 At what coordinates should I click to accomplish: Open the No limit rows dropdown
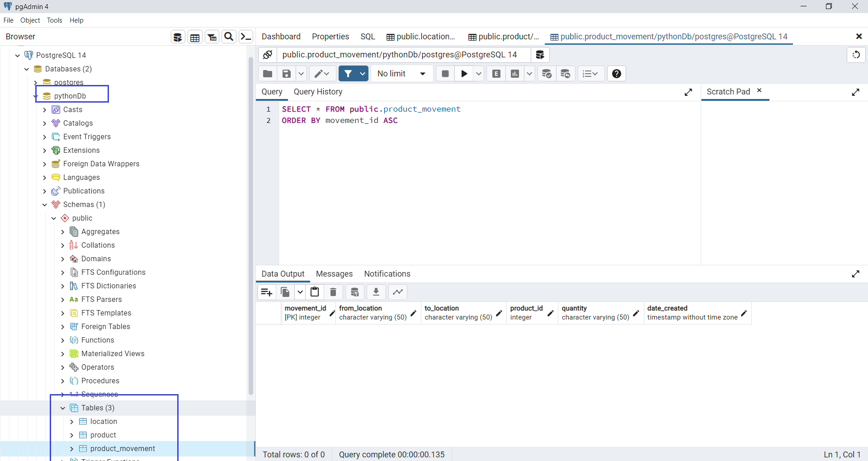[401, 73]
